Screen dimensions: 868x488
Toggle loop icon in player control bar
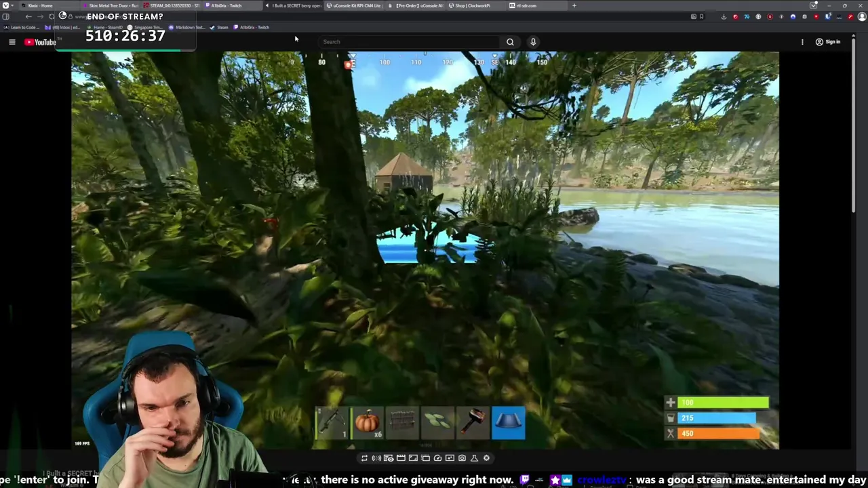coord(364,458)
